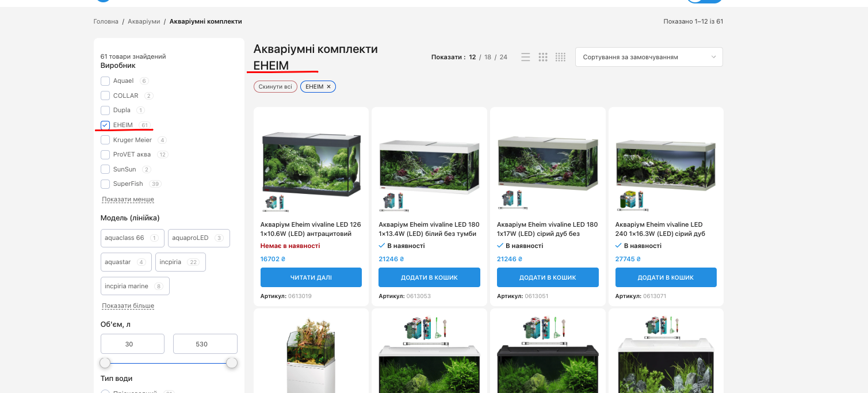Tick the SuperFish manufacturer checkbox
The height and width of the screenshot is (393, 868).
105,184
